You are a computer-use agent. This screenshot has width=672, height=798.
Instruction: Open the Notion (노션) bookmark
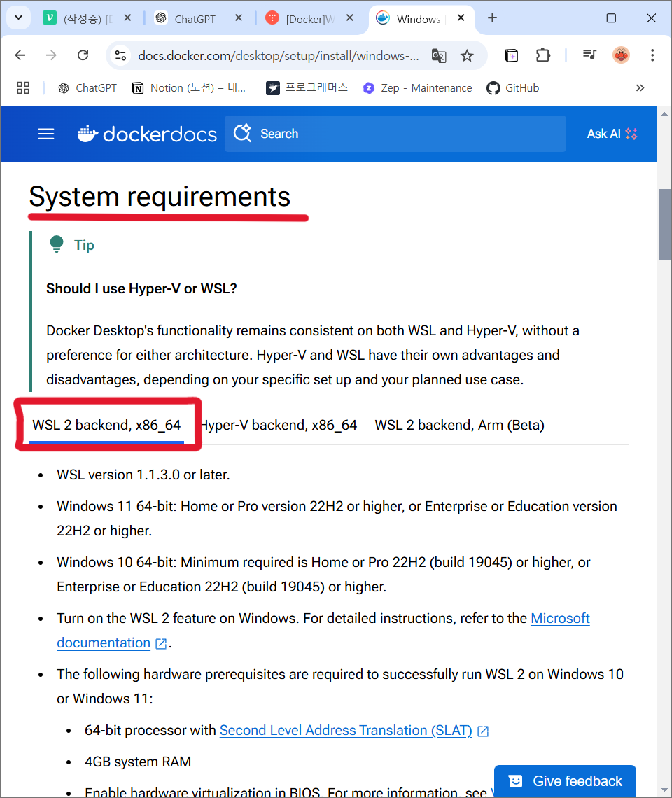point(188,88)
